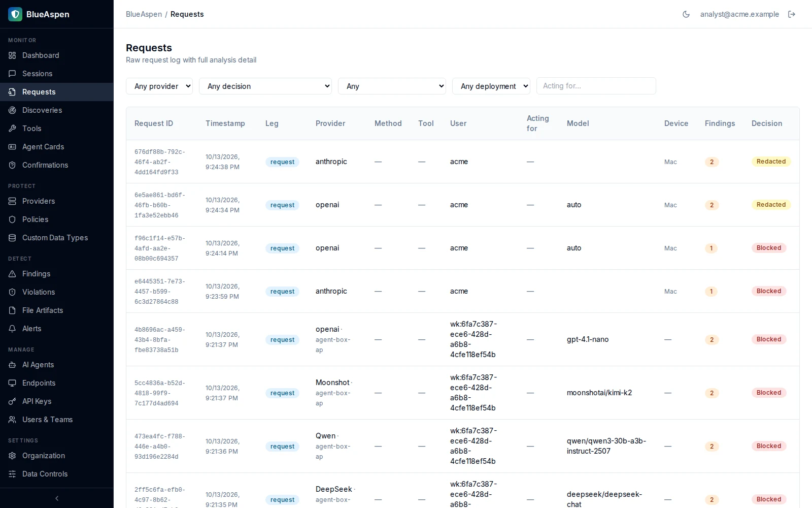812x508 pixels.
Task: Open request 4b8696ac-a459-43b4-8bfa-fbe83738a51b
Action: pos(160,340)
